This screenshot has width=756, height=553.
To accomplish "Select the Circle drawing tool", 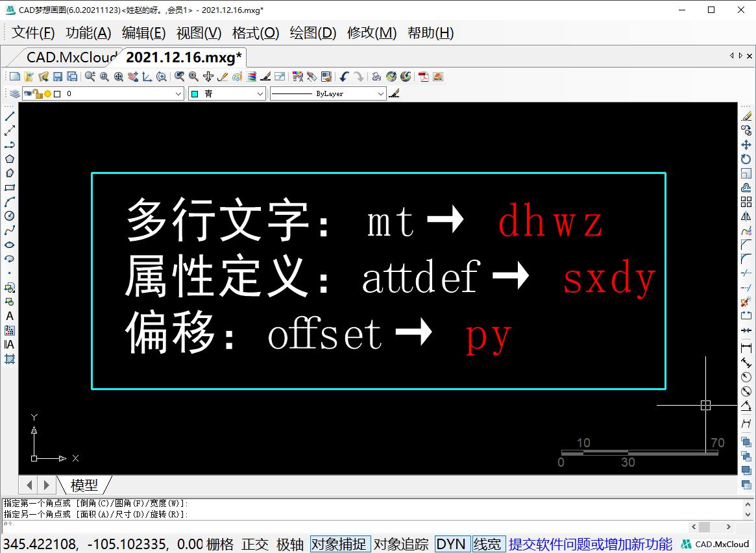I will click(x=8, y=215).
